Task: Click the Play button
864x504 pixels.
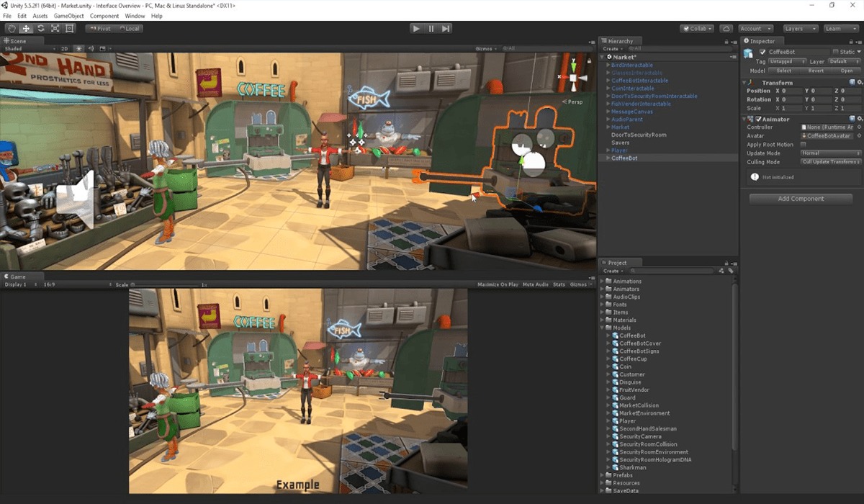Action: tap(416, 29)
